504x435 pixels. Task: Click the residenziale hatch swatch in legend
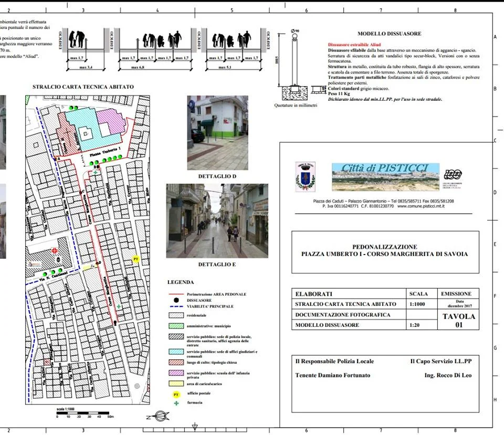(176, 315)
